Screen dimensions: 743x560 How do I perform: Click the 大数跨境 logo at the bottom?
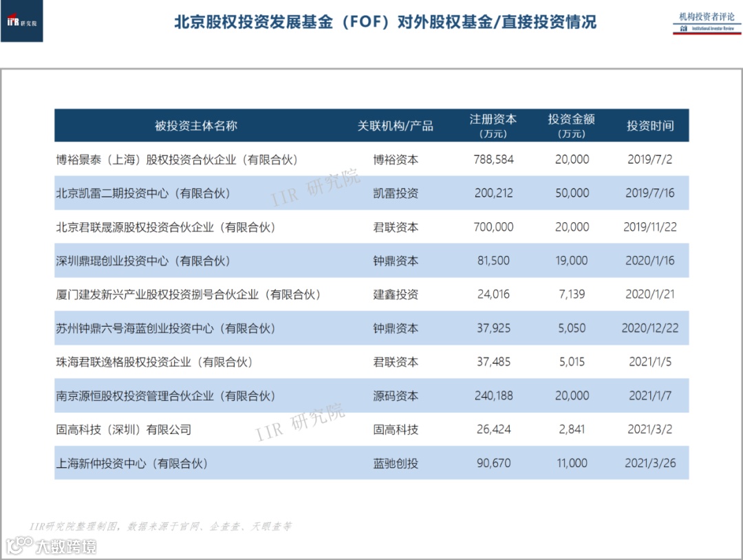[51, 546]
